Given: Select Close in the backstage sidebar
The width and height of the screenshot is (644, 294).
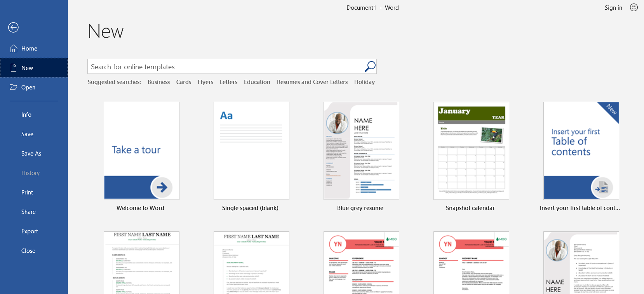Looking at the screenshot, I should coord(28,250).
